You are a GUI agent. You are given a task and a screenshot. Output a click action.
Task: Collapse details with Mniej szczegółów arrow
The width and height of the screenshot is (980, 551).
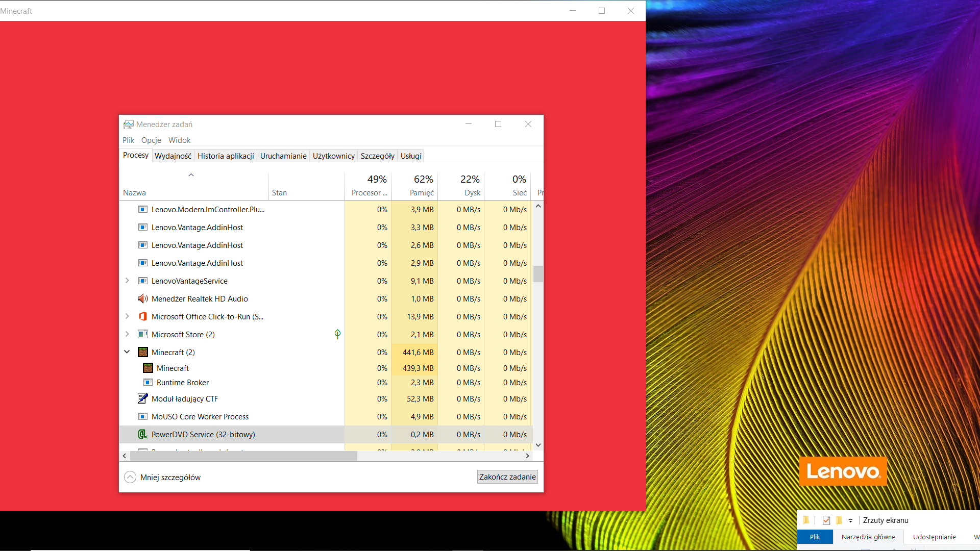pyautogui.click(x=130, y=477)
